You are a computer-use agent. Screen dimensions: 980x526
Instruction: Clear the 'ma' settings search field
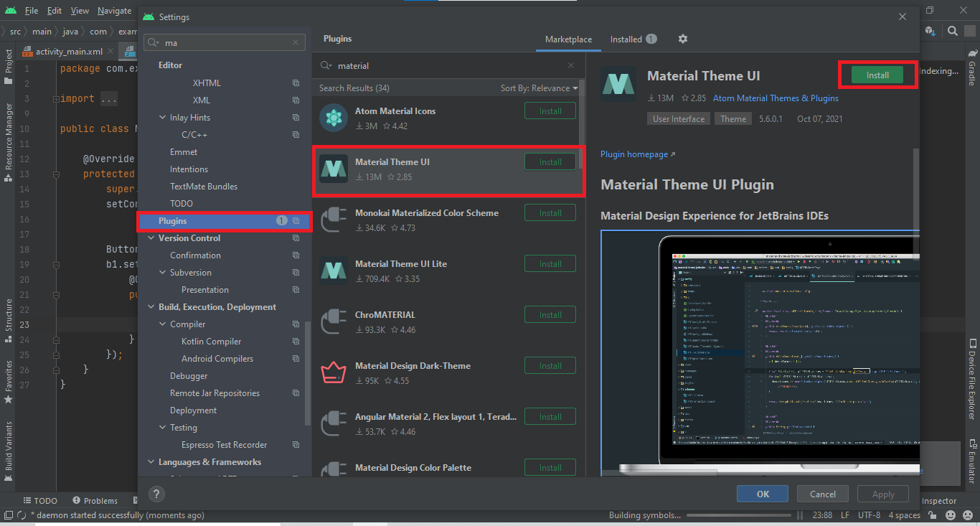coord(296,43)
